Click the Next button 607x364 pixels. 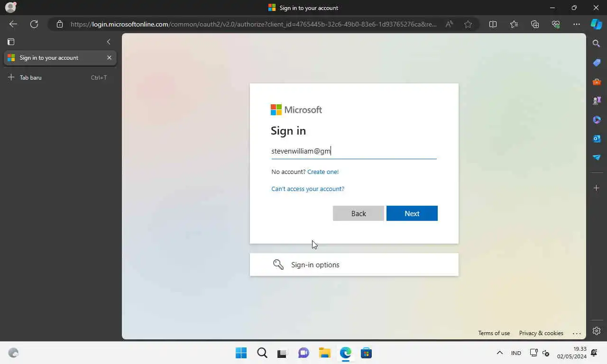click(x=412, y=213)
